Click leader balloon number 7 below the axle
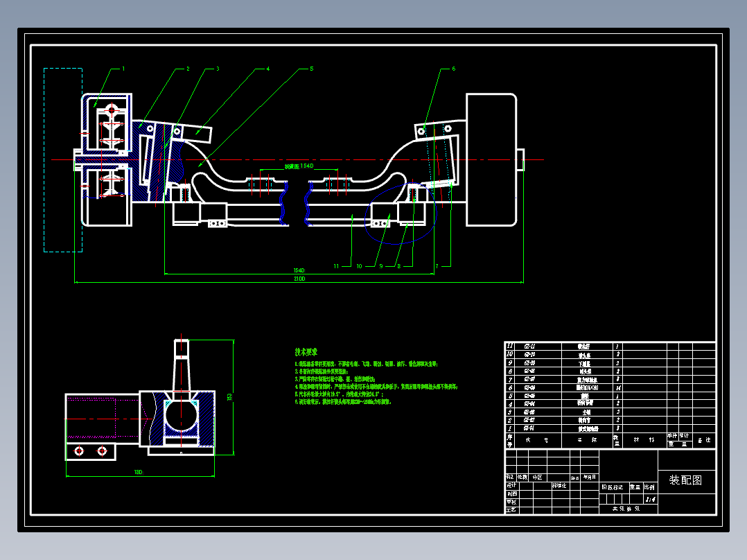 tap(437, 266)
